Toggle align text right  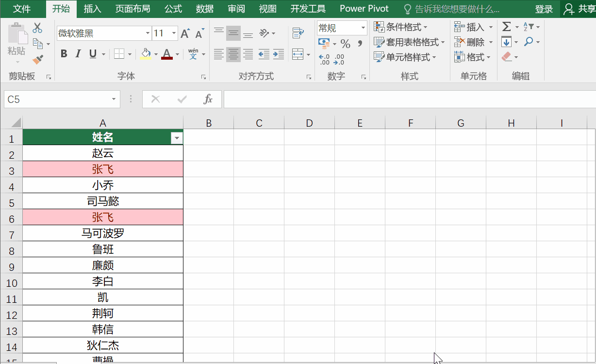click(x=248, y=54)
